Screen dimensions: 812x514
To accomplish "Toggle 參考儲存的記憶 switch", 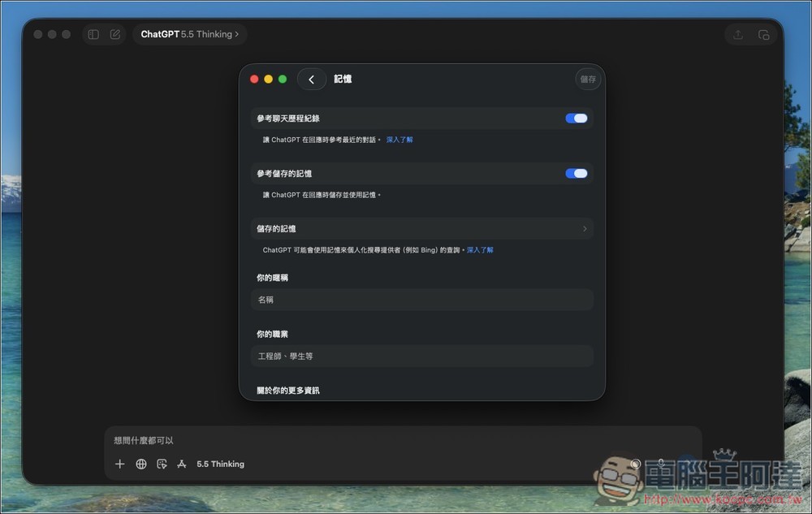I will coord(577,174).
